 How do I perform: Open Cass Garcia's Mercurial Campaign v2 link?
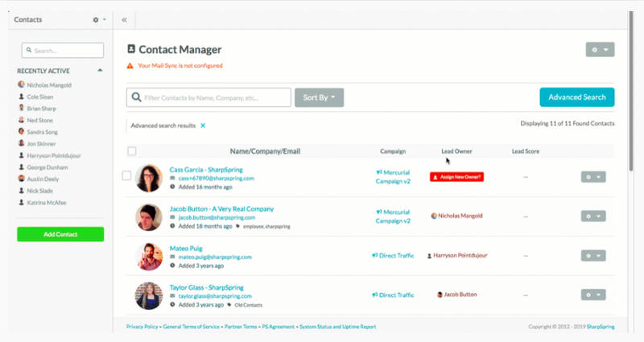(x=393, y=176)
